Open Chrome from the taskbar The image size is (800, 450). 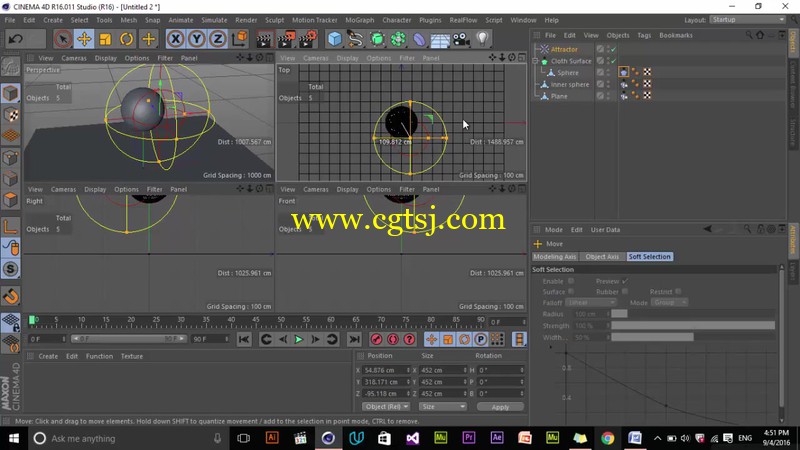click(x=607, y=438)
